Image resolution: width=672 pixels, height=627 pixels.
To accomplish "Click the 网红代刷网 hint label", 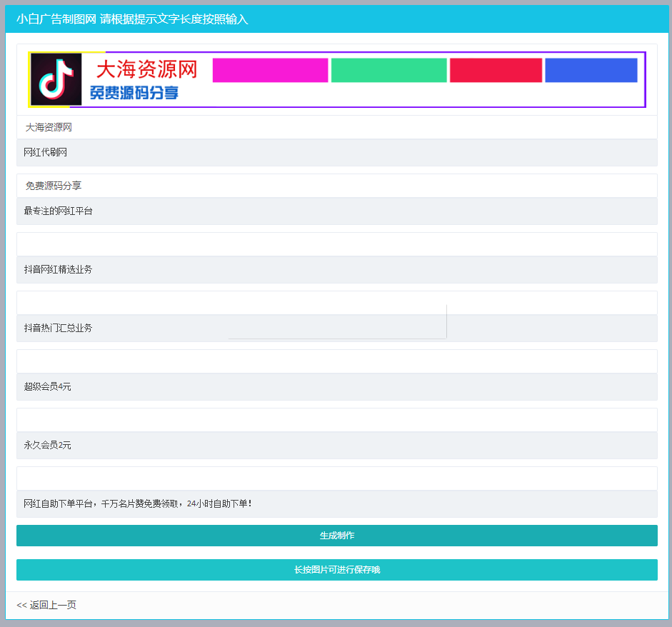I will [45, 152].
